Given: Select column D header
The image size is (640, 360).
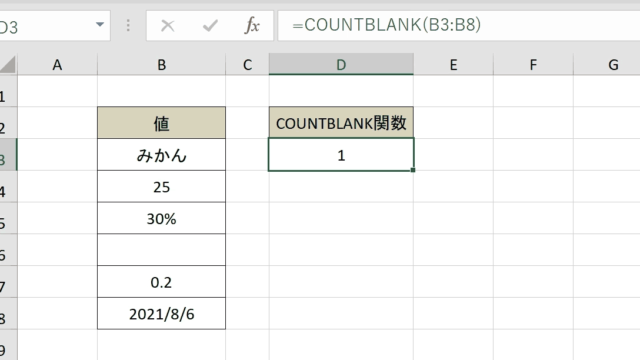Looking at the screenshot, I should [341, 64].
